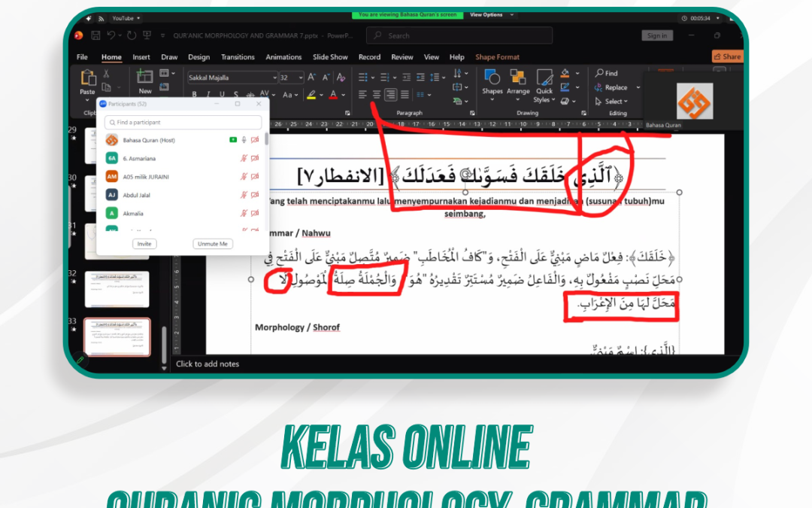Switch to the Insert tab

pyautogui.click(x=141, y=57)
